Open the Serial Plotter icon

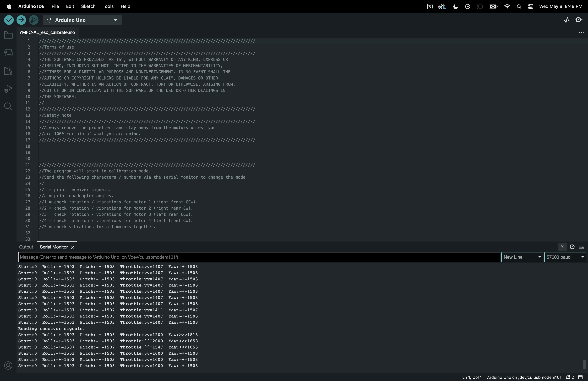tap(567, 20)
